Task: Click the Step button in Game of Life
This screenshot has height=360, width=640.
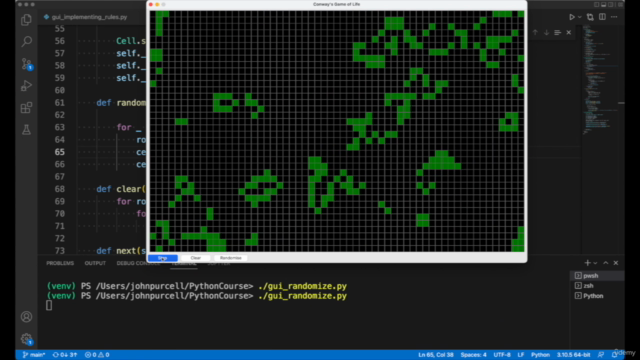Action: [x=163, y=258]
